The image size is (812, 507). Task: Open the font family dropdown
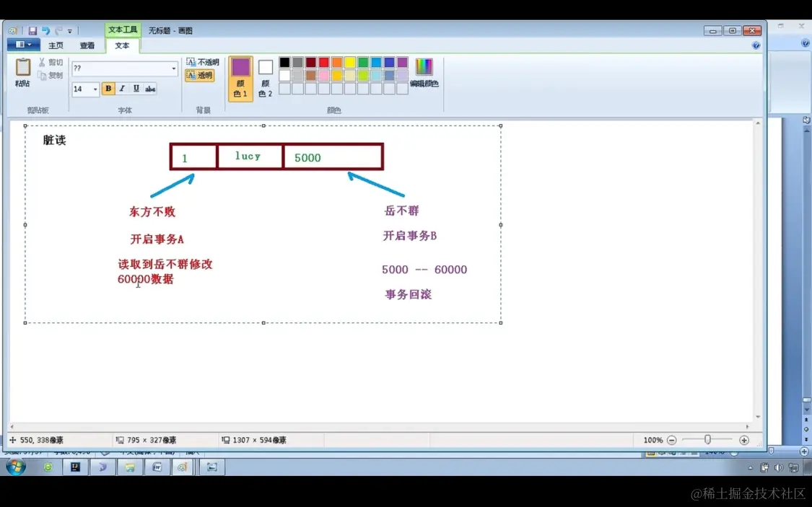(173, 69)
